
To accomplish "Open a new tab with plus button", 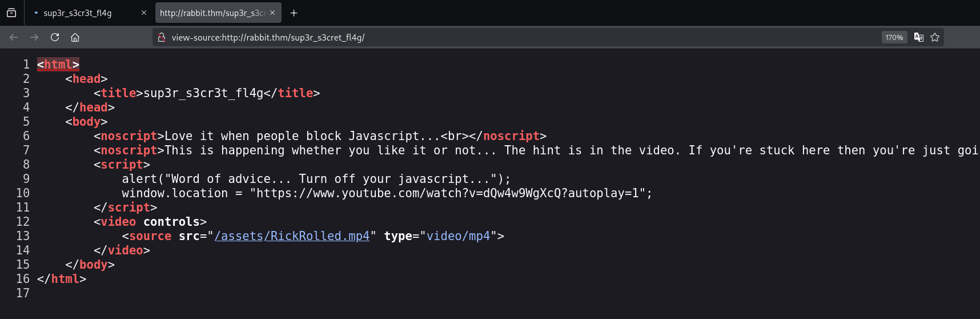I will pyautogui.click(x=294, y=13).
